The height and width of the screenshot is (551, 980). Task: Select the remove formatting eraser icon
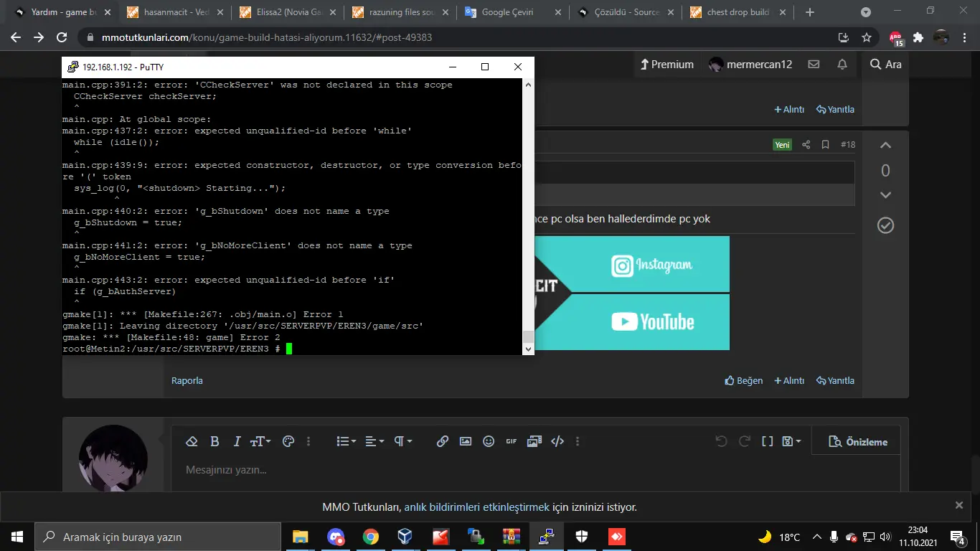click(192, 441)
